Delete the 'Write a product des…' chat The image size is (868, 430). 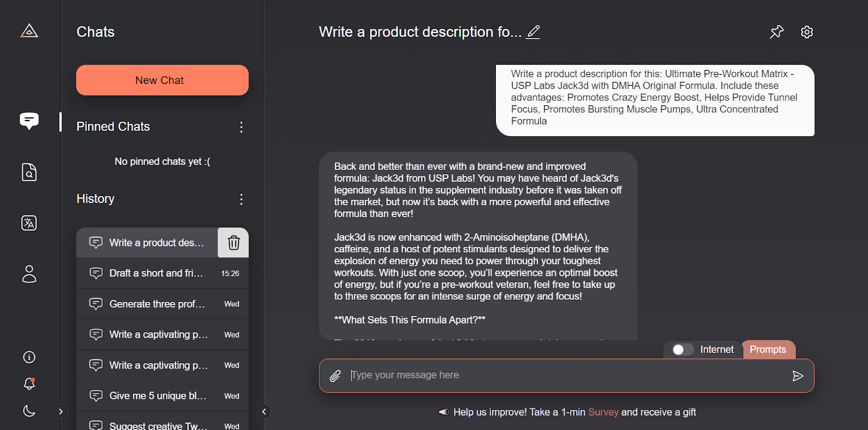click(x=233, y=243)
